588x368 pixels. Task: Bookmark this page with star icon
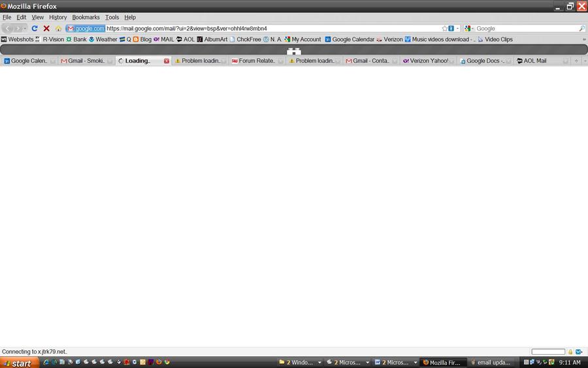coord(445,29)
